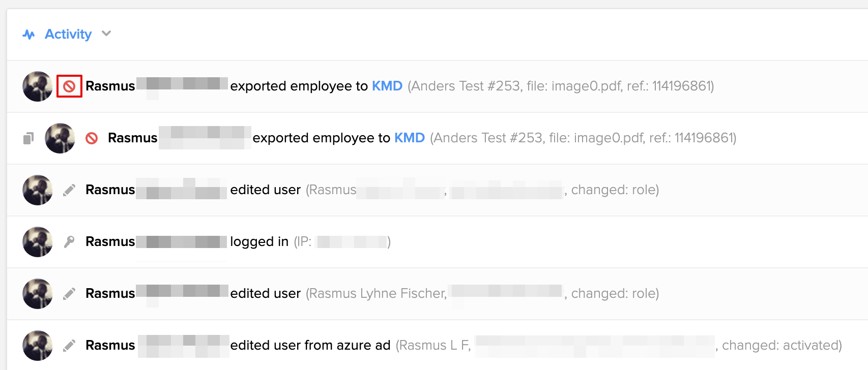Click Rasmus name on azure ad edit row

point(110,345)
